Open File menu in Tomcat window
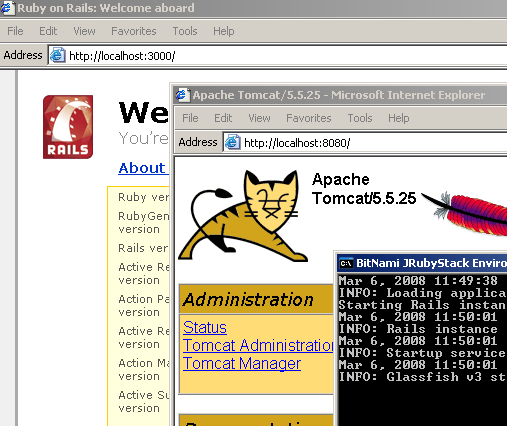The image size is (507, 426). pyautogui.click(x=190, y=118)
